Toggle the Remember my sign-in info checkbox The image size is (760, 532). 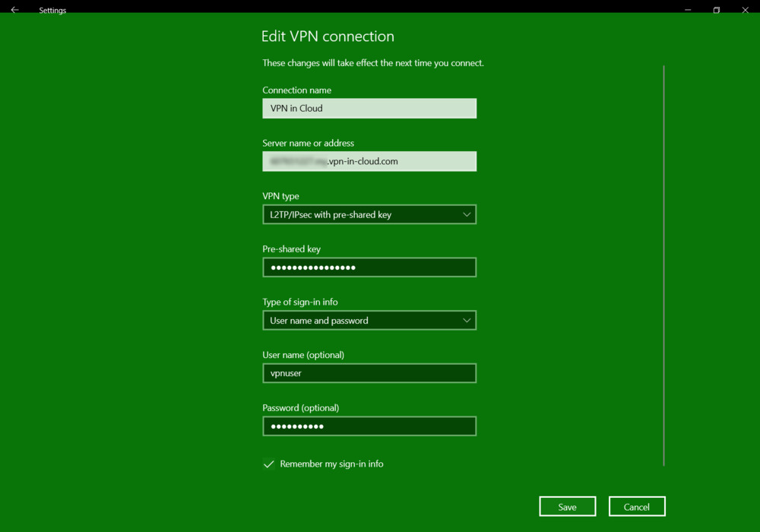(269, 464)
